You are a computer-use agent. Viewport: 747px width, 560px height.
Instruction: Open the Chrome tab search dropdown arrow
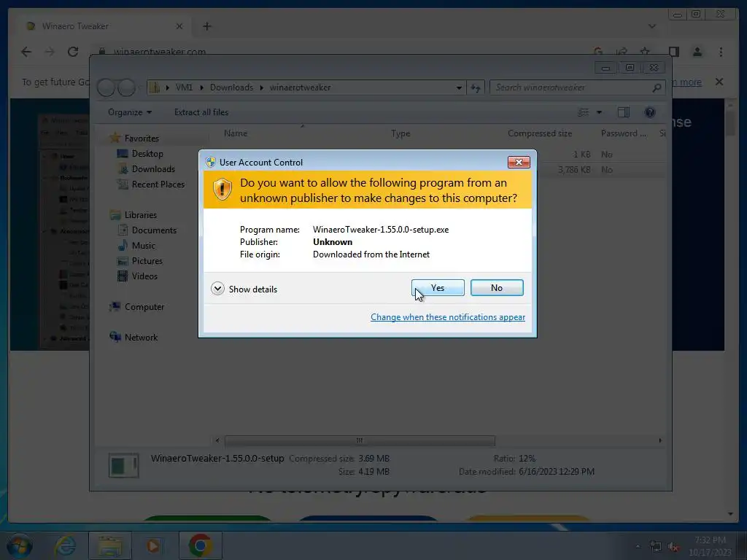[x=651, y=26]
